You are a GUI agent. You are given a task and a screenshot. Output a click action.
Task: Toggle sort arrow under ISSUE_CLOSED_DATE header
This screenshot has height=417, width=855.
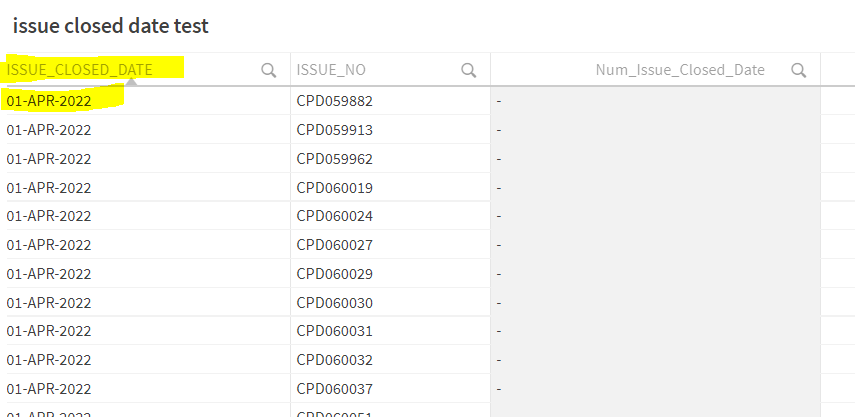[x=128, y=82]
